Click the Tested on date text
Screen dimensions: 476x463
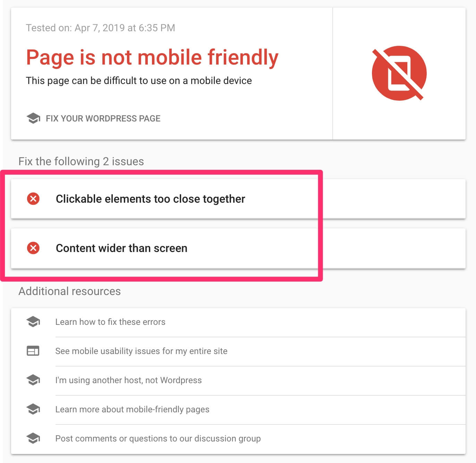click(101, 28)
